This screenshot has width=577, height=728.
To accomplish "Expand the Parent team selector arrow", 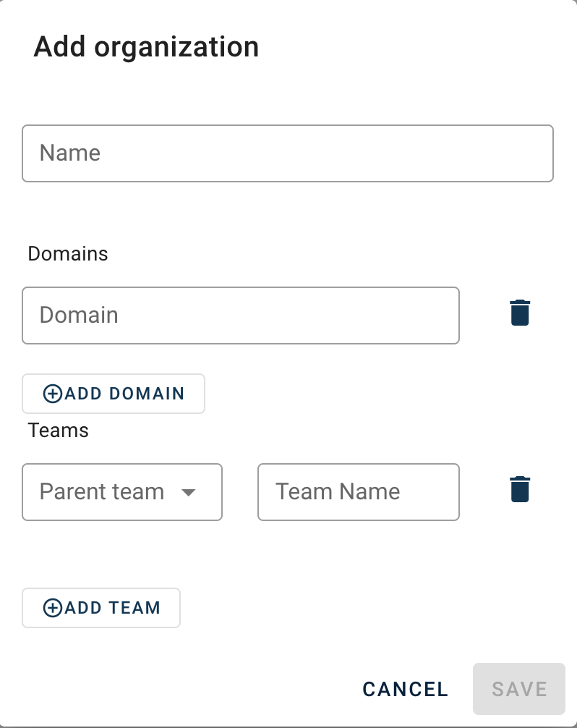I will [189, 492].
